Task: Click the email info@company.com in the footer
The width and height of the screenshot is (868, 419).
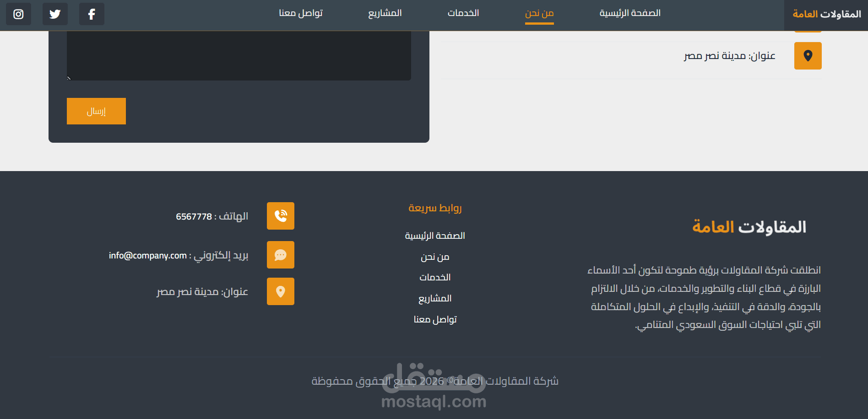Action: click(x=147, y=255)
